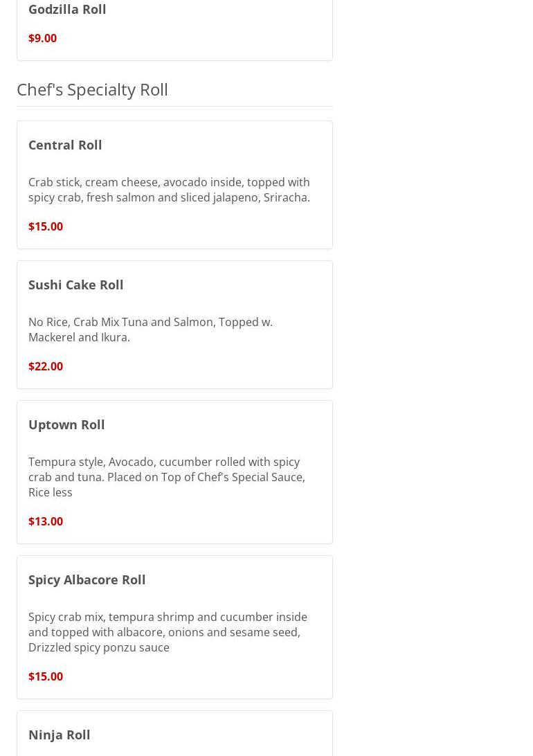Click the Central Roll $15.00 price
This screenshot has height=756, width=533.
46,226
